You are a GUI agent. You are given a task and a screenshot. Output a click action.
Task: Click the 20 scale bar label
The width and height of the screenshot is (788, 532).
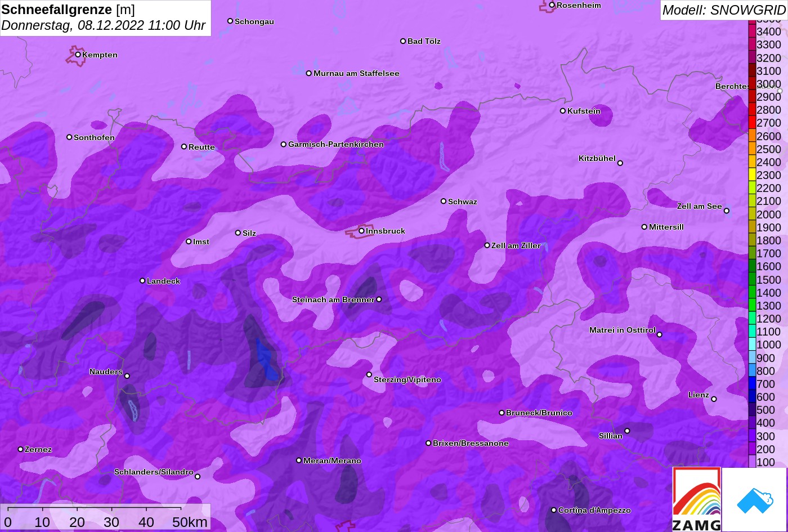77,522
